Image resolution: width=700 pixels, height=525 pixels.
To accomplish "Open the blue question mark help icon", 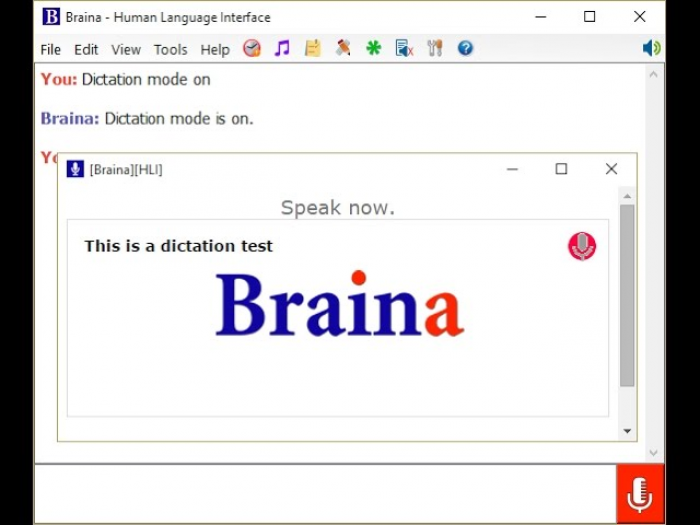I will [465, 48].
